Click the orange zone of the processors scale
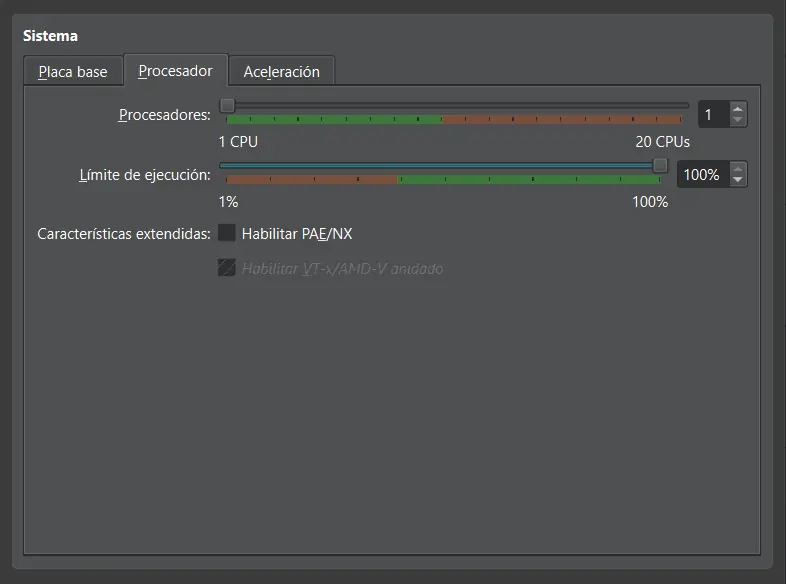This screenshot has width=786, height=584. click(x=565, y=120)
